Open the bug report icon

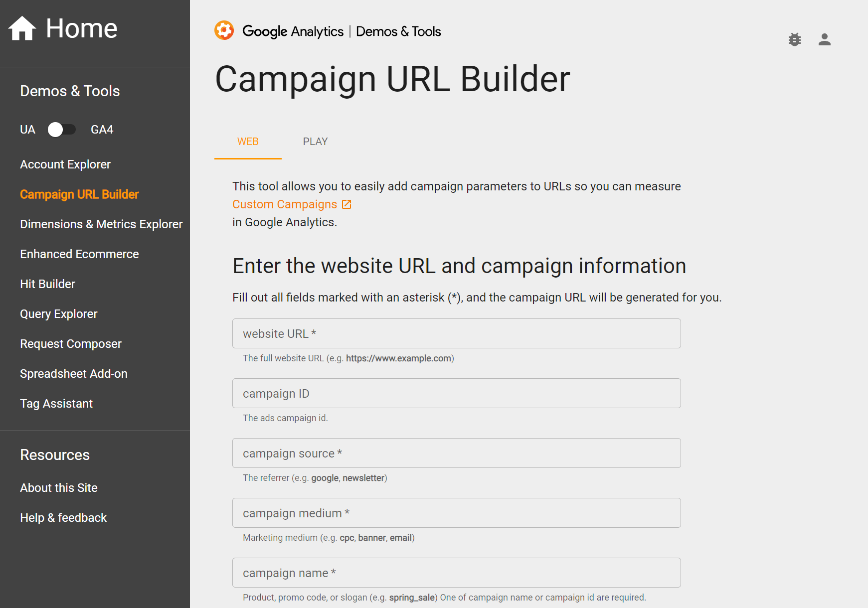click(795, 39)
